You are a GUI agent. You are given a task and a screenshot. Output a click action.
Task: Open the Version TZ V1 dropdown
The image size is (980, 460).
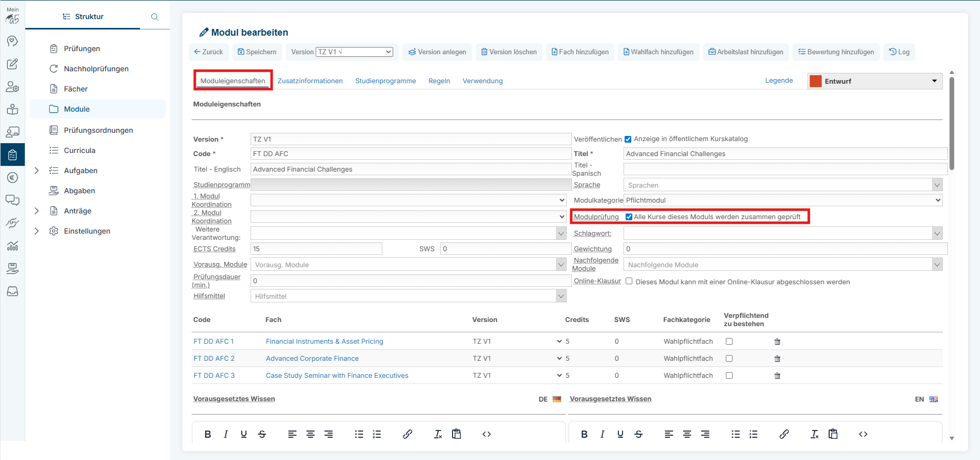[354, 52]
